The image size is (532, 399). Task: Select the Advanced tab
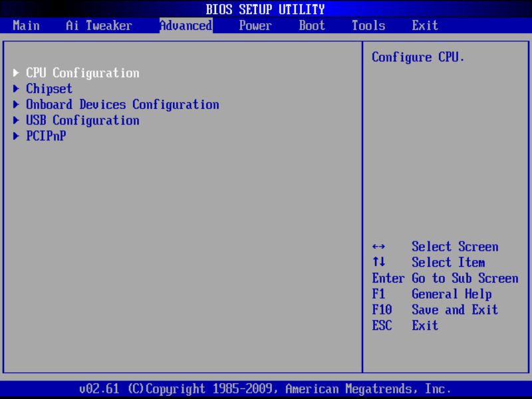click(185, 25)
